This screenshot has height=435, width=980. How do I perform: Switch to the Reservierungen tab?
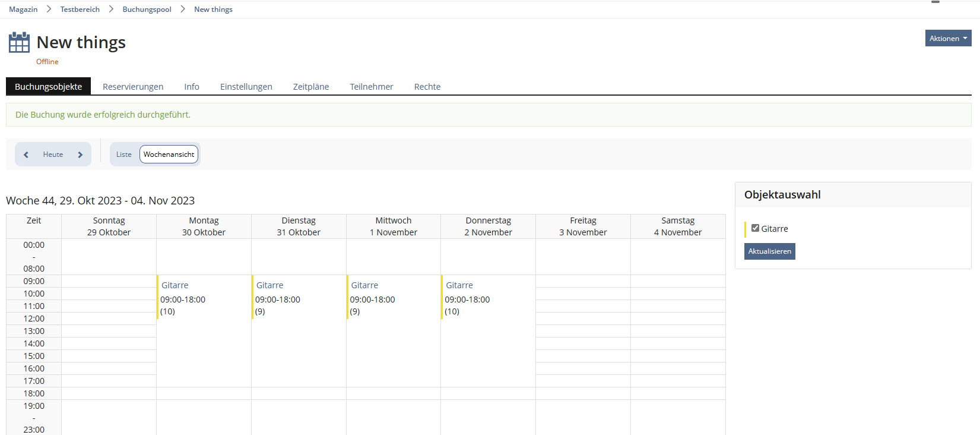tap(133, 87)
